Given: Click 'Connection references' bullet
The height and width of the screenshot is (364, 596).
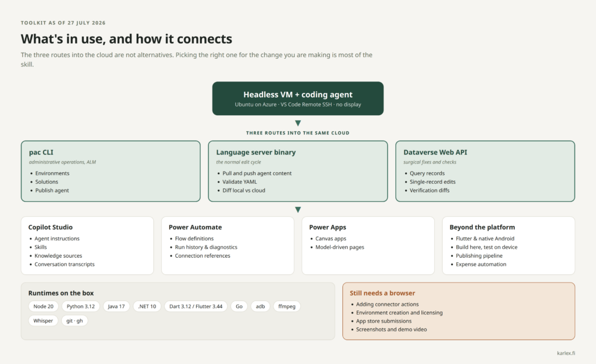Looking at the screenshot, I should coord(203,256).
